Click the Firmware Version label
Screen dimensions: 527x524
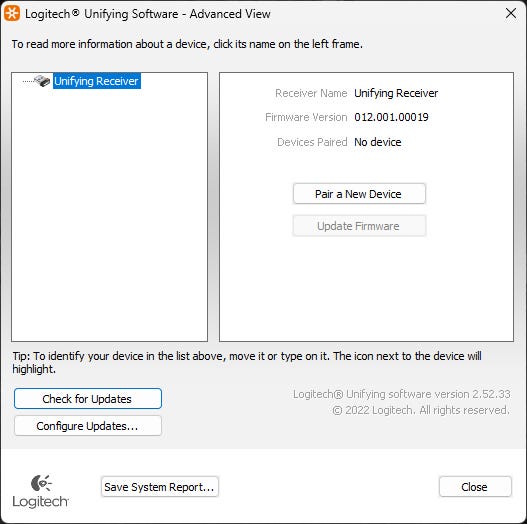(x=306, y=117)
